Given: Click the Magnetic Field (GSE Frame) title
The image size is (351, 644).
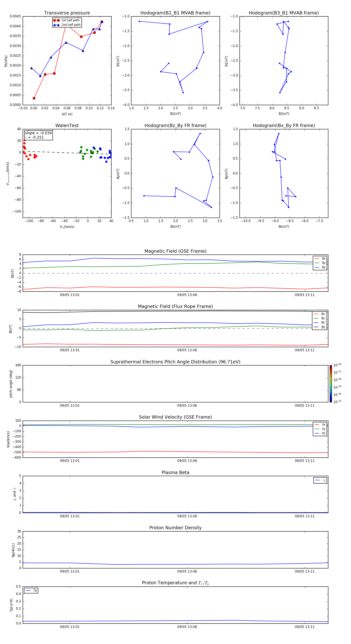Looking at the screenshot, I should [x=175, y=251].
